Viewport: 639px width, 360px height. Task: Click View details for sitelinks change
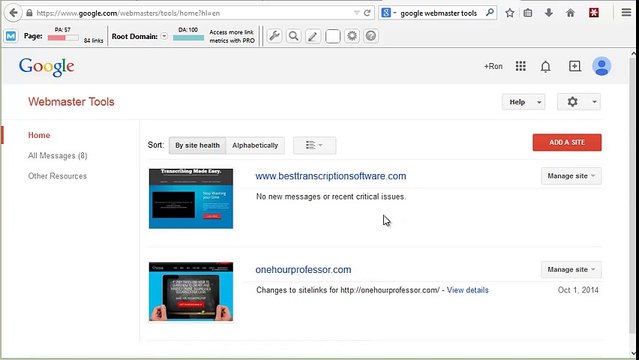tap(467, 290)
